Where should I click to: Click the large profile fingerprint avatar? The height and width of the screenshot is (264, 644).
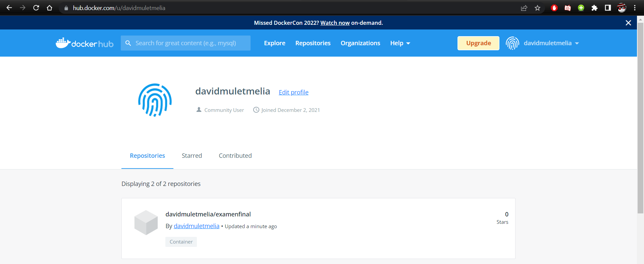point(155,100)
